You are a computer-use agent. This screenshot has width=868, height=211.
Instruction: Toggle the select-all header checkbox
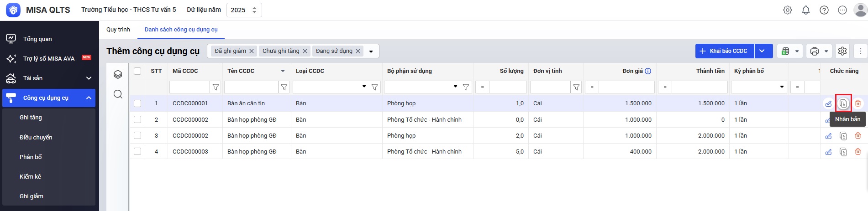click(137, 71)
